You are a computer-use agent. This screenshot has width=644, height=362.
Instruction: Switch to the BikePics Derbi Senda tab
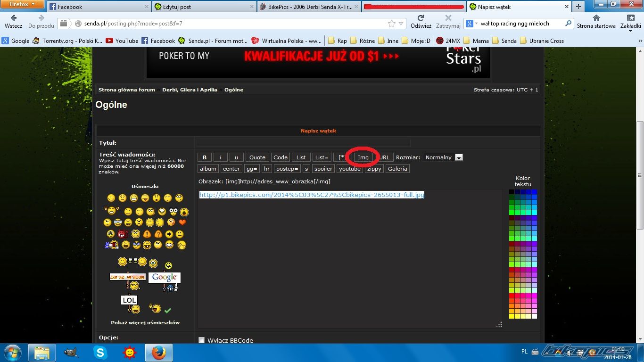pyautogui.click(x=309, y=7)
